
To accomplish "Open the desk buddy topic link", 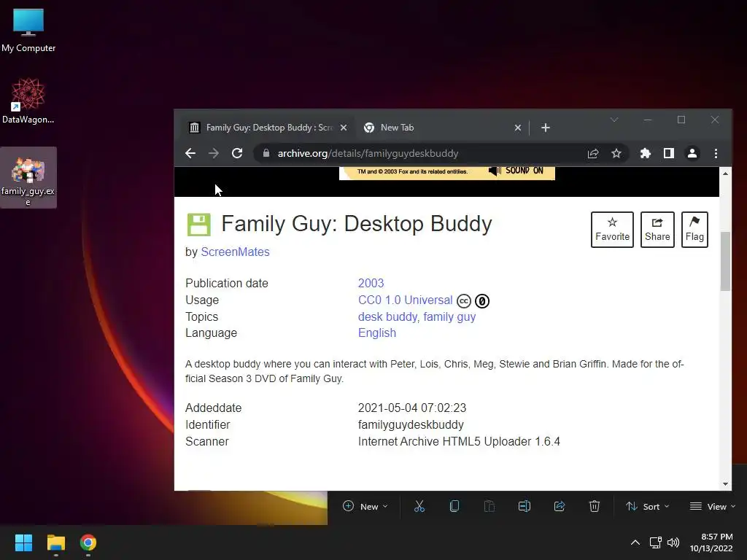I will tap(388, 316).
